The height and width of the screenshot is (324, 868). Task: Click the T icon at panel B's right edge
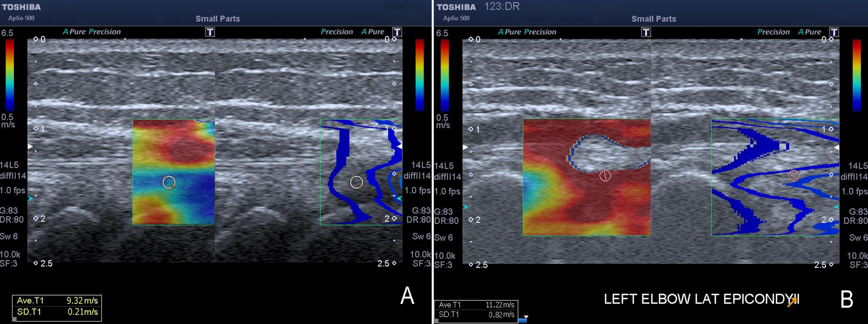[834, 32]
